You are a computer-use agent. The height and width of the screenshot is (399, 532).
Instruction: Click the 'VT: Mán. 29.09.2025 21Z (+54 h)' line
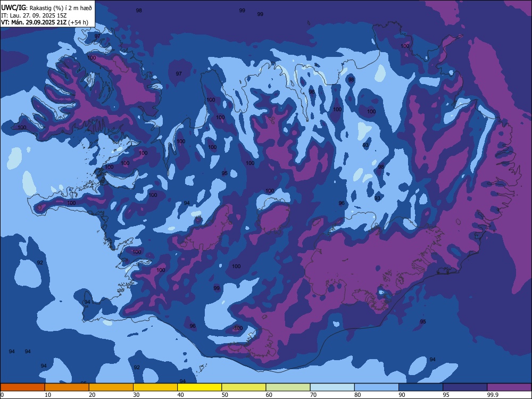pos(45,22)
